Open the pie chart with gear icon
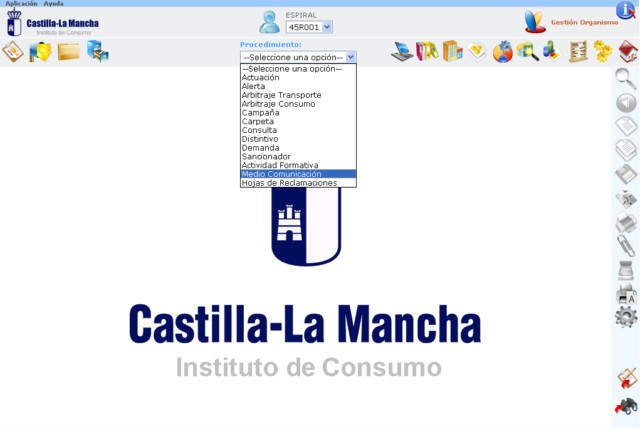This screenshot has width=640, height=429. 502,52
